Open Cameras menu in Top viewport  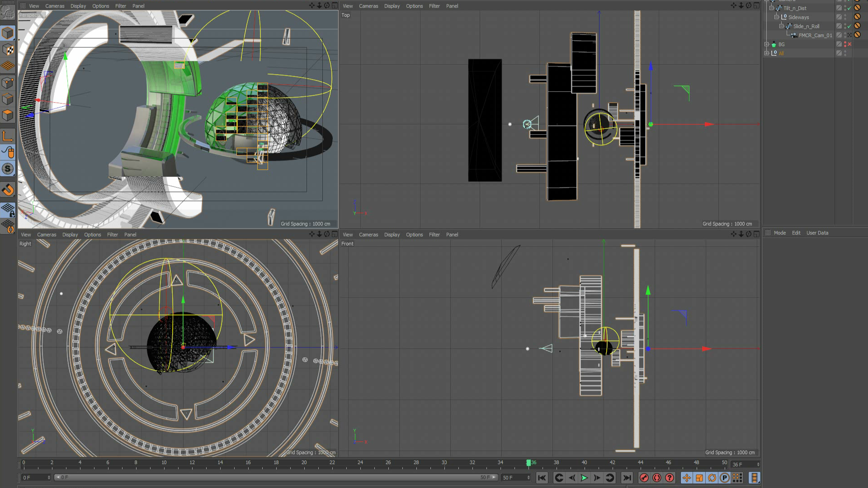pos(368,6)
